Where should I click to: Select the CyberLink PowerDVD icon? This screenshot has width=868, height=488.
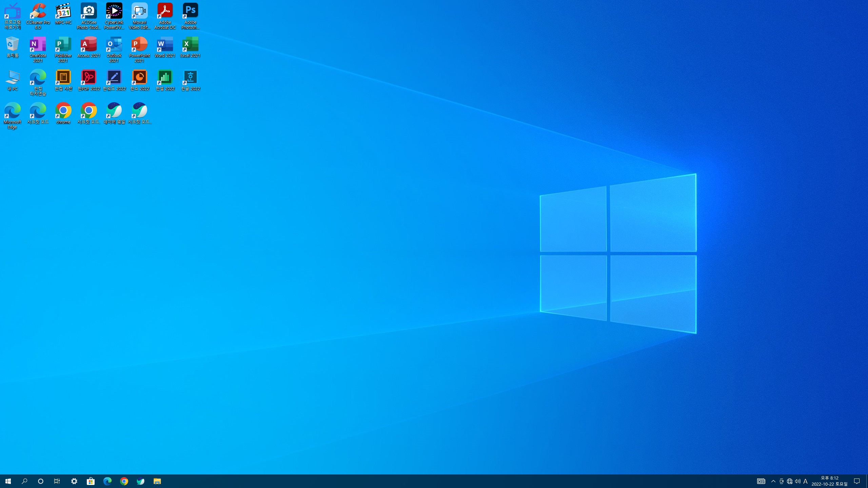click(x=114, y=16)
